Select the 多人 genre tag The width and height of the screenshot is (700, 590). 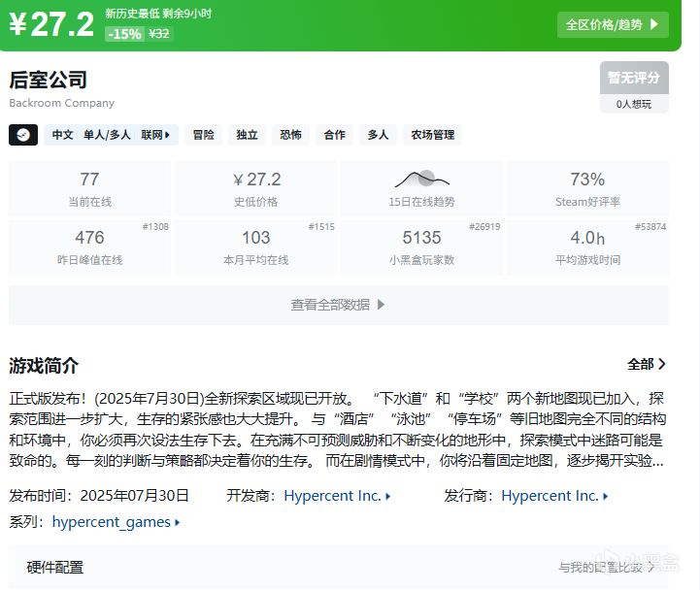pyautogui.click(x=378, y=135)
